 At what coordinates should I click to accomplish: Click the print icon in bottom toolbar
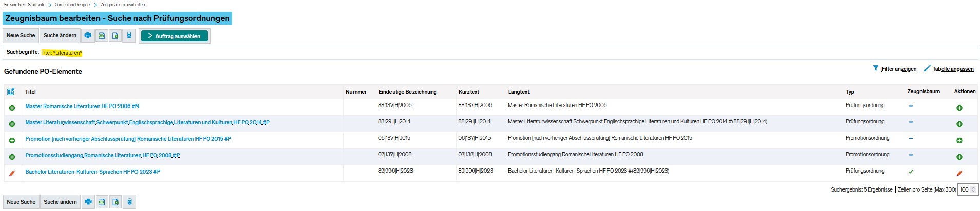pos(88,202)
